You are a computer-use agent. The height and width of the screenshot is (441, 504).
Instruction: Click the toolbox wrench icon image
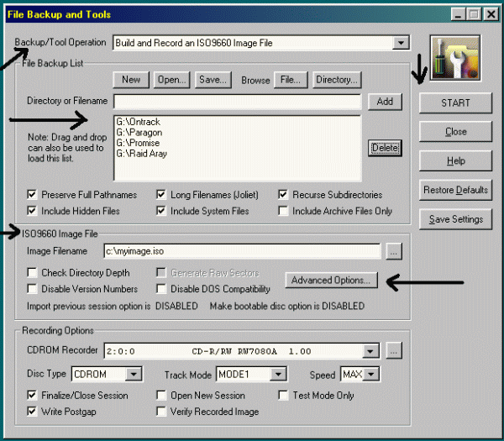pos(455,58)
